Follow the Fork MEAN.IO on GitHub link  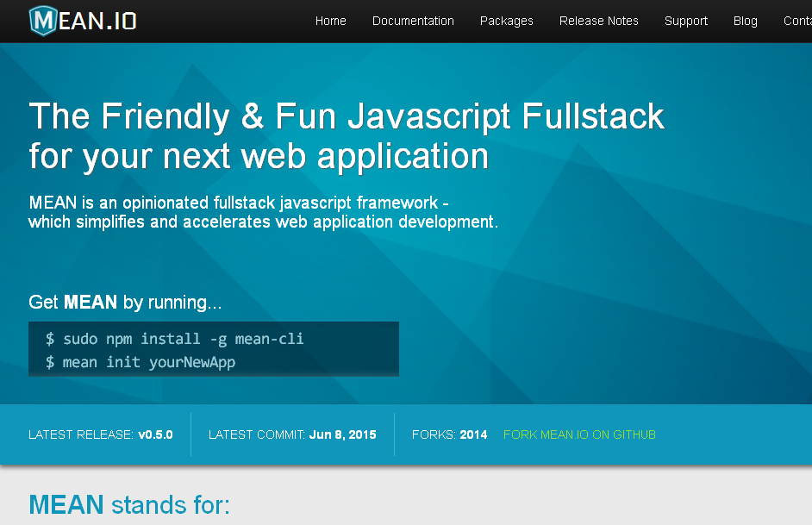[x=579, y=434]
